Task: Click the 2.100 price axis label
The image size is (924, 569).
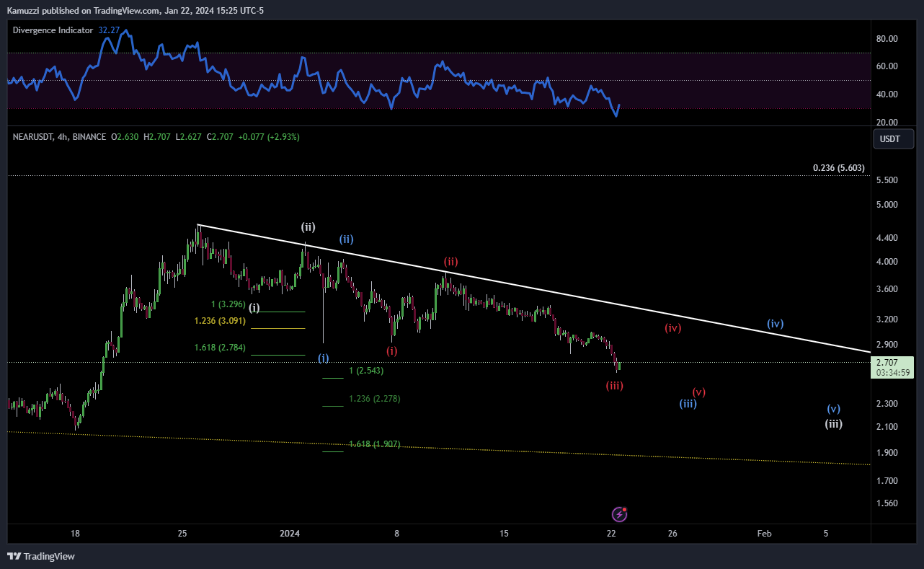Action: [887, 427]
